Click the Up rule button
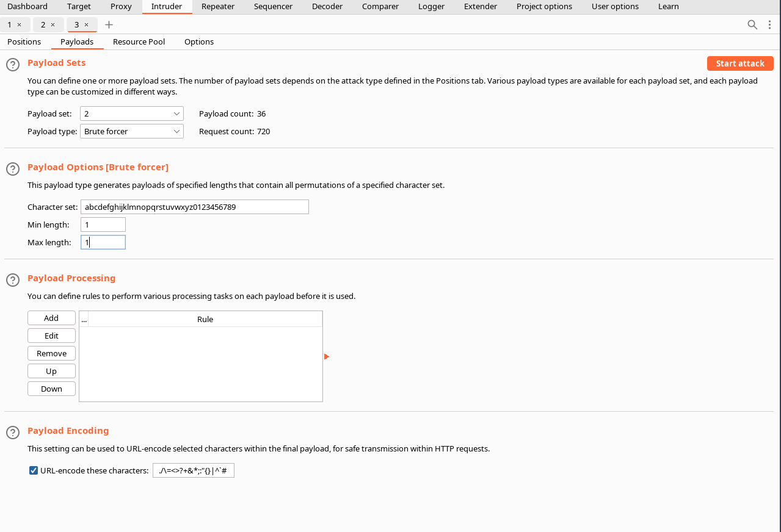This screenshot has height=532, width=781. coord(51,371)
